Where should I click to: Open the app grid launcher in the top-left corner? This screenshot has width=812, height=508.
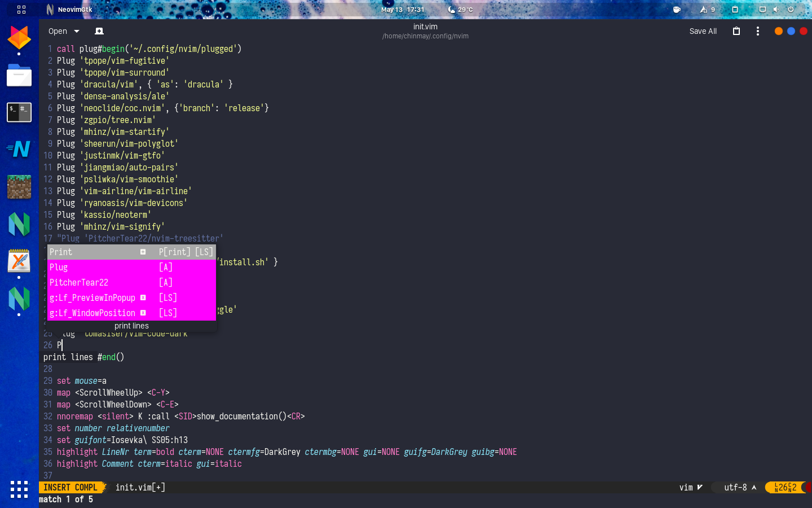point(21,10)
